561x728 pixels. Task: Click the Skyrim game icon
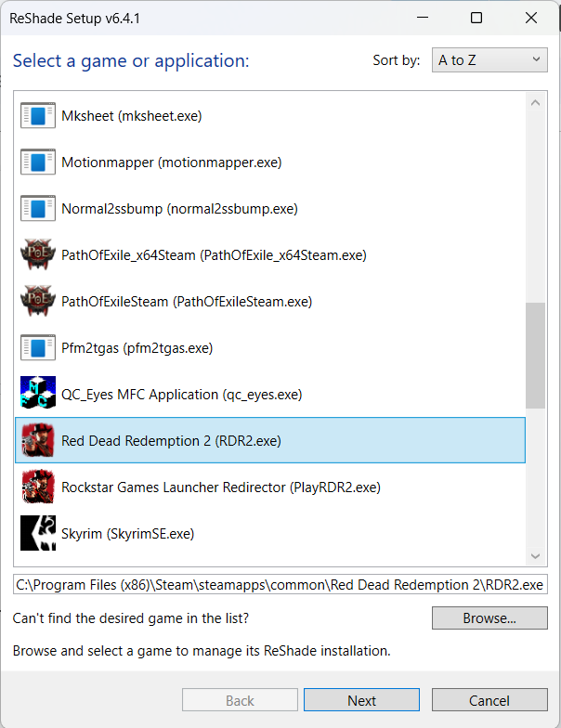tap(38, 533)
